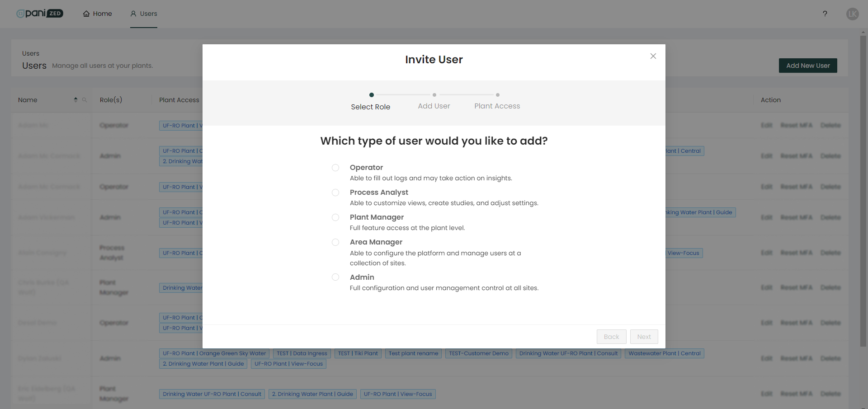The image size is (868, 409).
Task: Click the Users person icon
Action: tap(133, 14)
